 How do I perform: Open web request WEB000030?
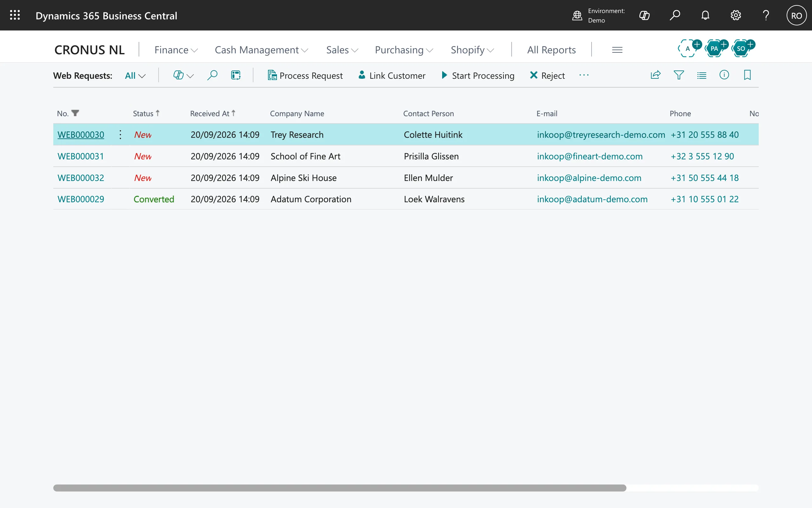(81, 135)
